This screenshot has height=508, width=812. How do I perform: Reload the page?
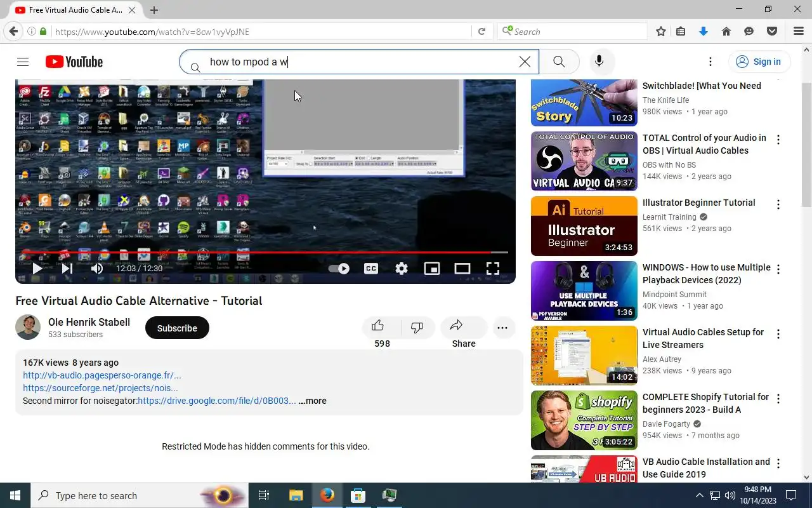pyautogui.click(x=481, y=31)
